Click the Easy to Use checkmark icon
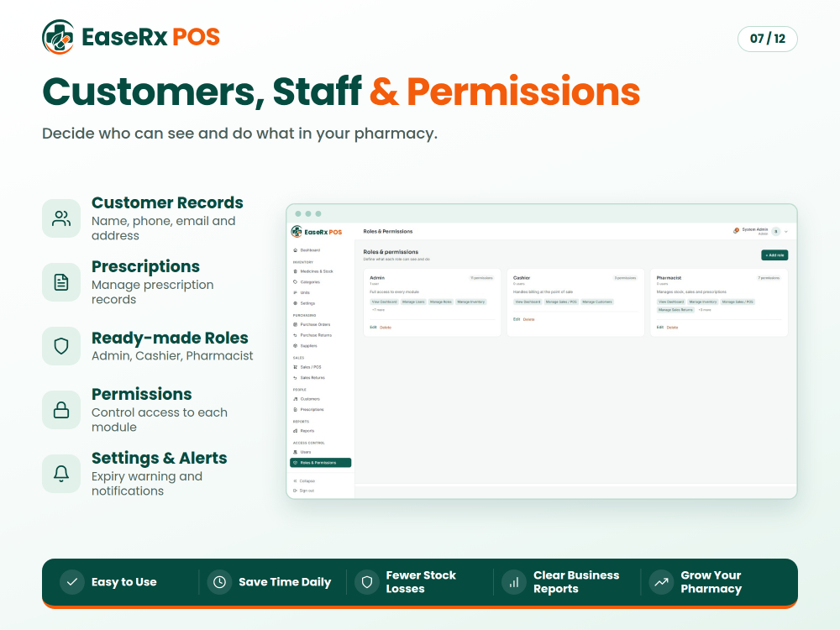 [72, 582]
